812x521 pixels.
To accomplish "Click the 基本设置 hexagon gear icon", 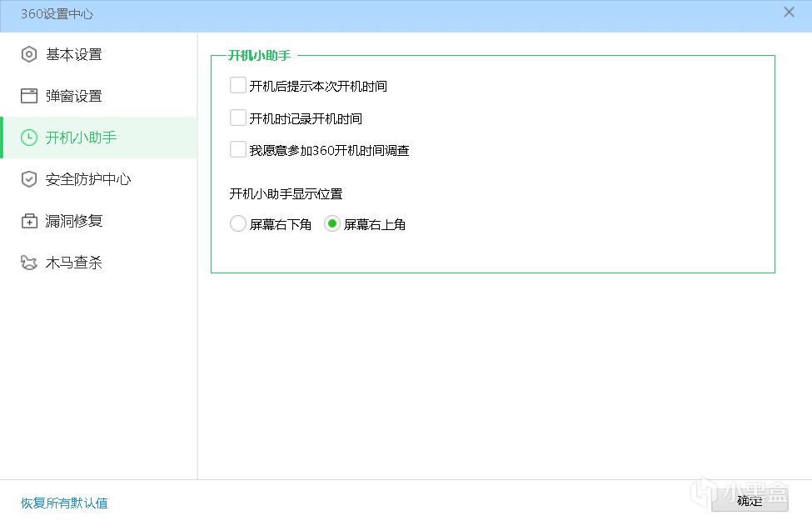I will (x=29, y=54).
